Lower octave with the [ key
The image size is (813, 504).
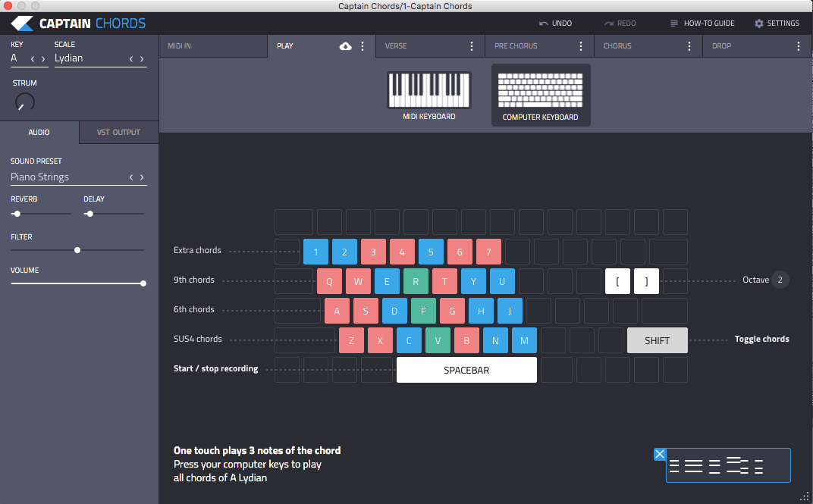pos(617,282)
